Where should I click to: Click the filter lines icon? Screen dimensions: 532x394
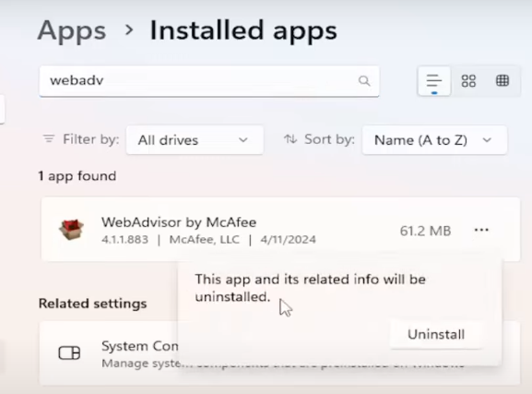[49, 138]
